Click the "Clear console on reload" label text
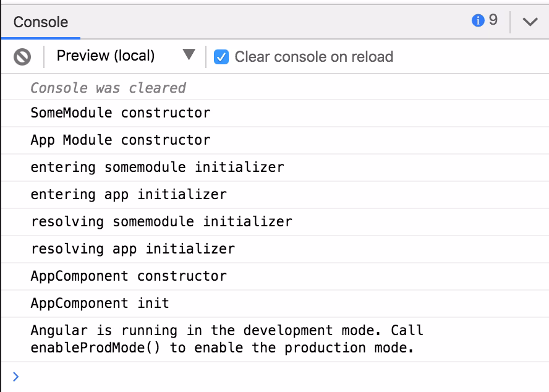Viewport: 549px width, 392px height. coord(313,57)
